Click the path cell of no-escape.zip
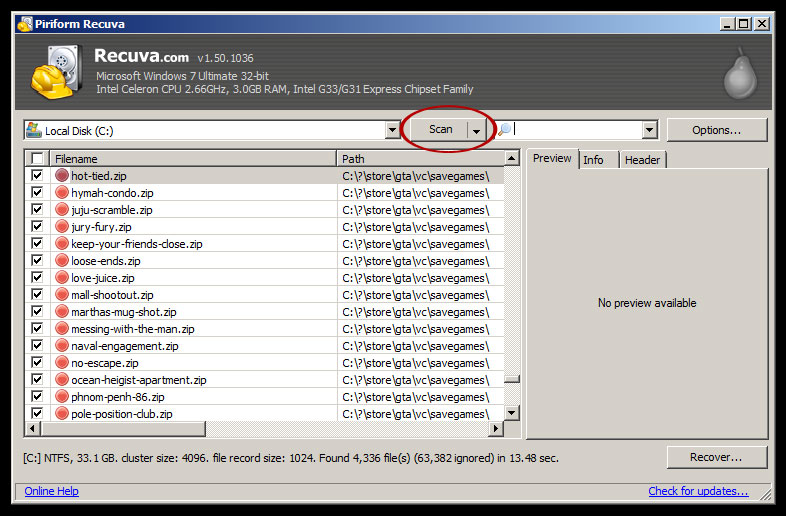The image size is (786, 516). point(420,363)
